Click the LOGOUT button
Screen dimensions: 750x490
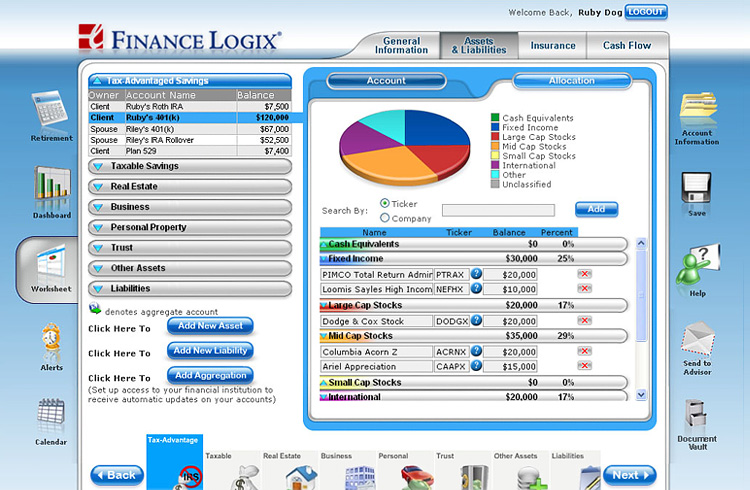(646, 12)
